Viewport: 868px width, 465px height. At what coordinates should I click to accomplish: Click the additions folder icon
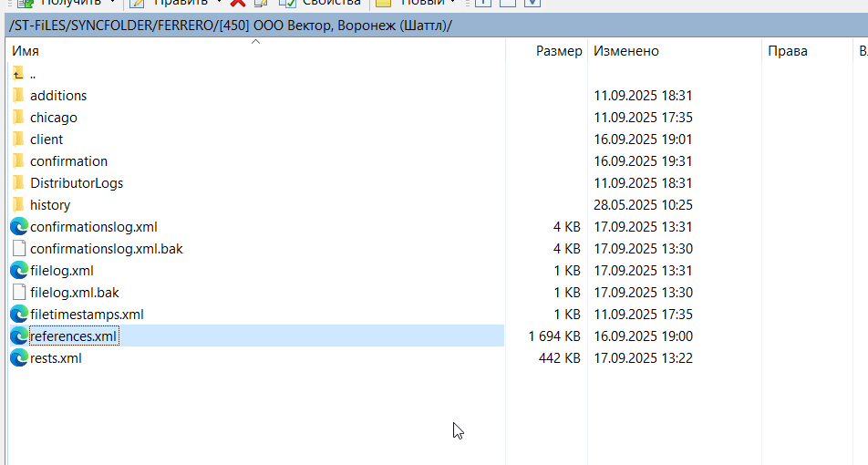(18, 95)
